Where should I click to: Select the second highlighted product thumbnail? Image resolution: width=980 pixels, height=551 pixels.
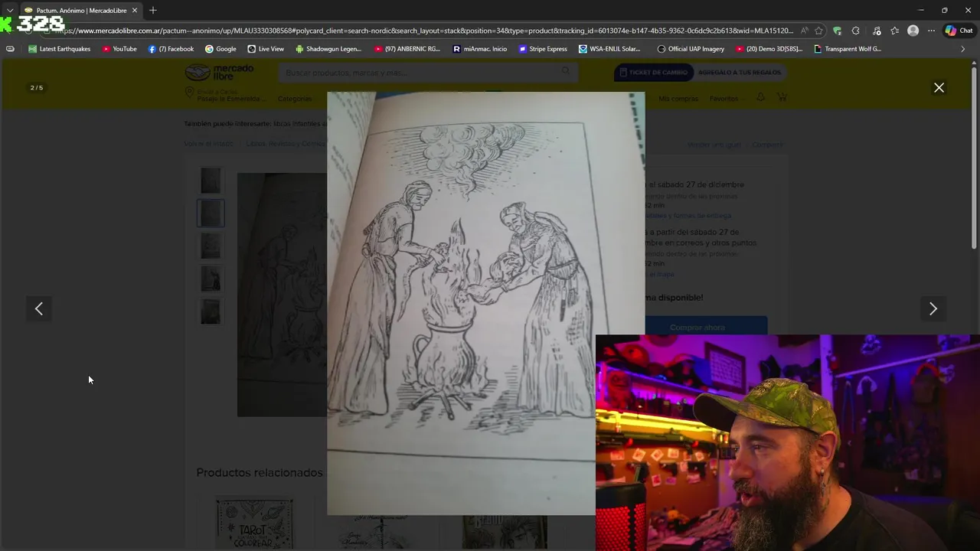click(211, 214)
